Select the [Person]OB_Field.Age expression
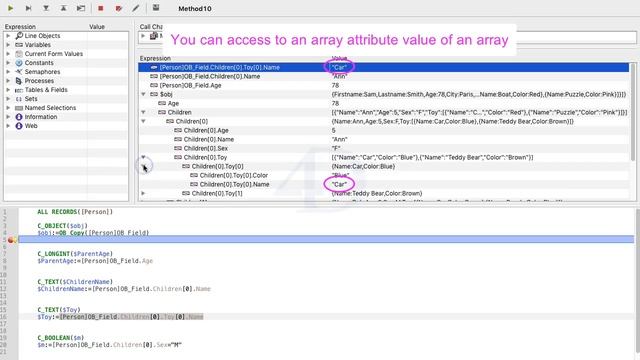 click(191, 85)
